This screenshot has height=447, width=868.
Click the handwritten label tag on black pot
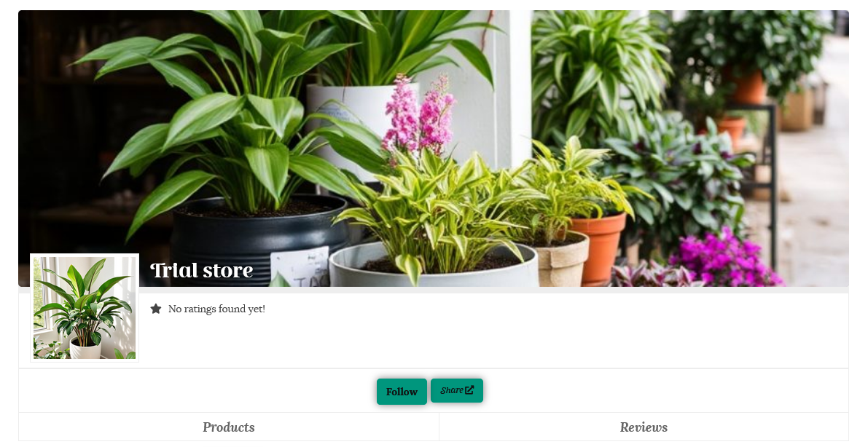click(x=300, y=266)
